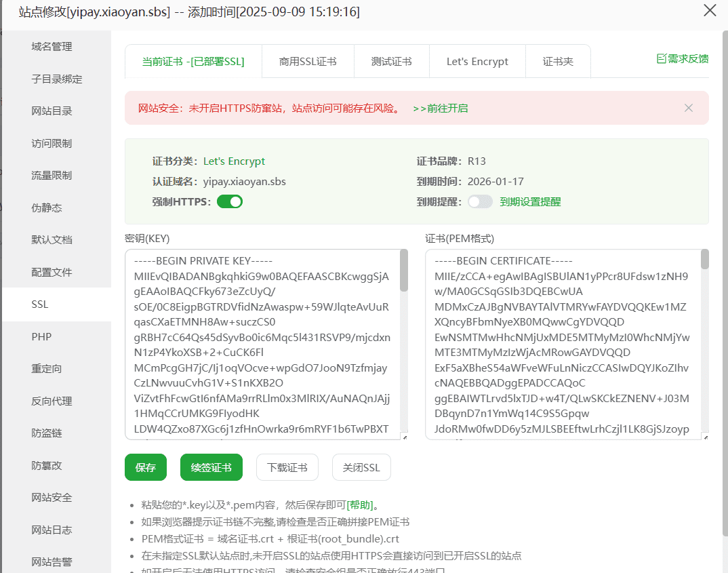Open the 到期设置提醒 link
This screenshot has height=573, width=728.
point(530,201)
